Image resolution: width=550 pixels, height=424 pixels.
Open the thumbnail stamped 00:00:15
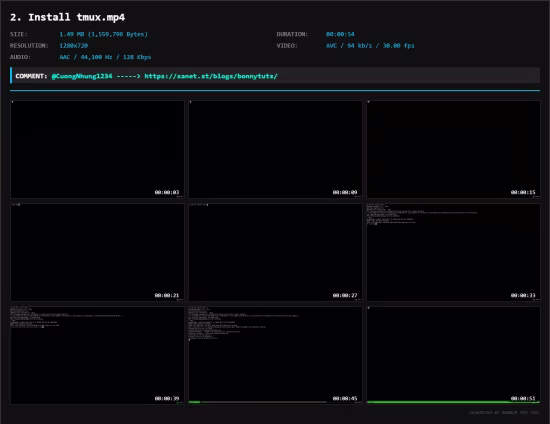coord(454,149)
